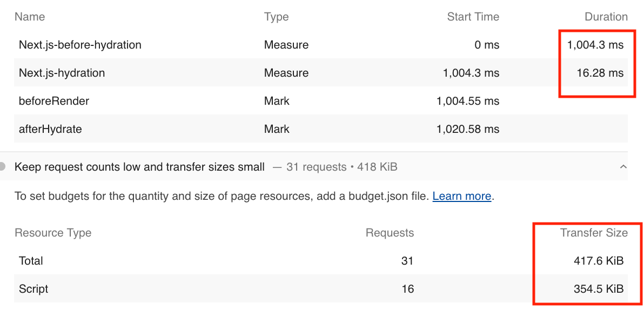Image resolution: width=644 pixels, height=310 pixels.
Task: Click the 417.6 KiB transfer size
Action: coord(599,261)
